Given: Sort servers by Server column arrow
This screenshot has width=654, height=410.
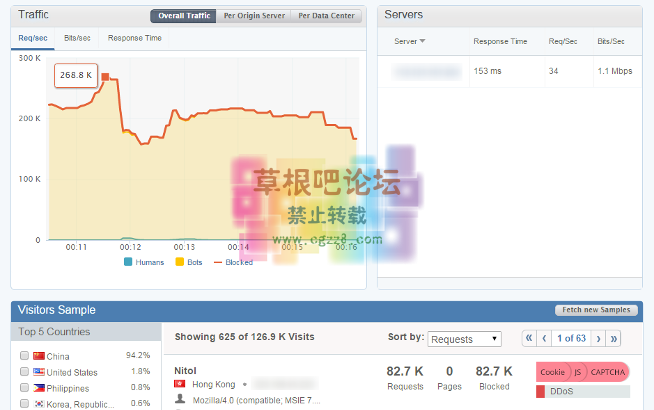Looking at the screenshot, I should point(422,41).
